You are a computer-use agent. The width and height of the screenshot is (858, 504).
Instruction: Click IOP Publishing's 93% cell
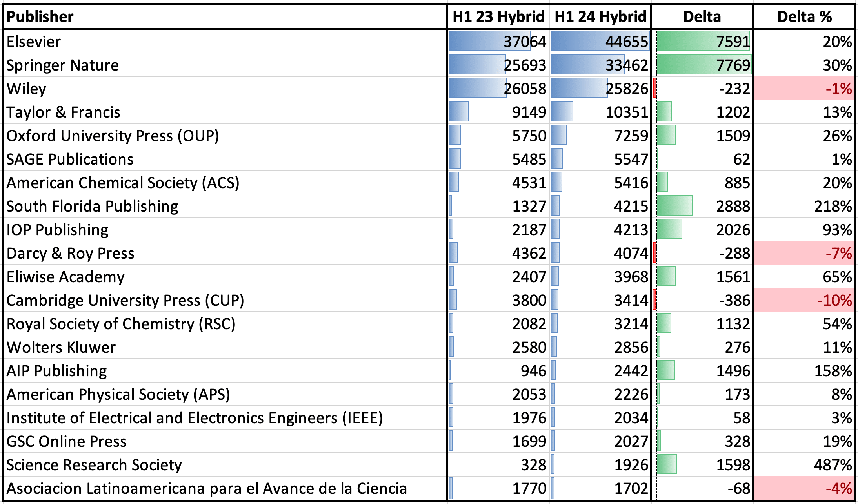(804, 229)
